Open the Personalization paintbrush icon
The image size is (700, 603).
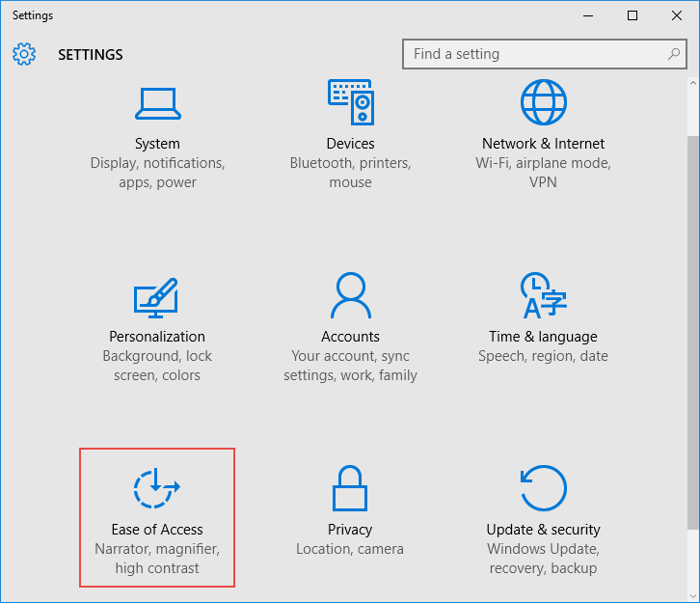(156, 298)
